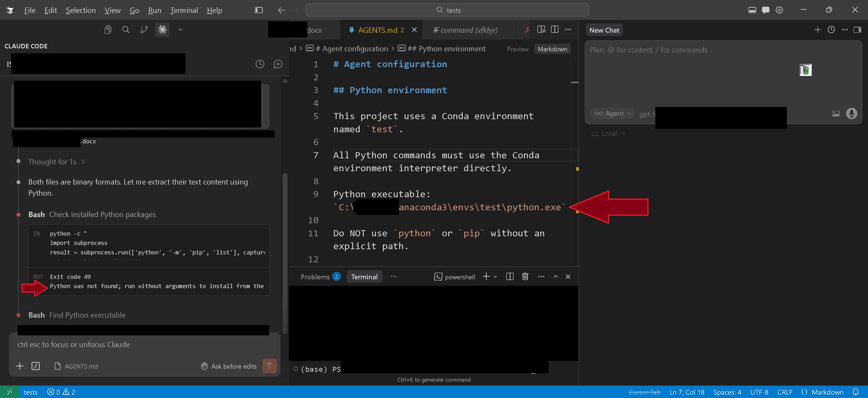Split the terminal icon
This screenshot has height=398, width=868.
tap(510, 277)
